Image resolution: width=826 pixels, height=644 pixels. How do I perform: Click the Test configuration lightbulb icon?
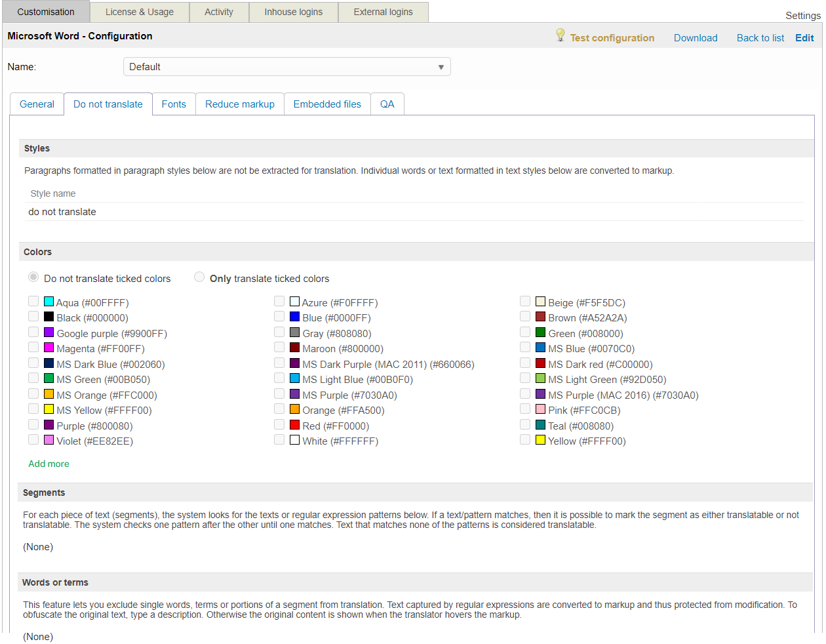560,35
